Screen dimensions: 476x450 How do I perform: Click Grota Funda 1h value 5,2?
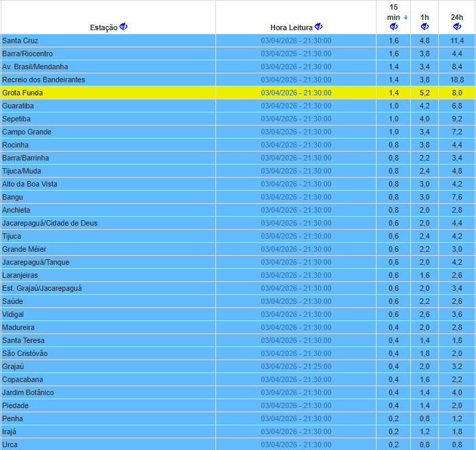425,93
